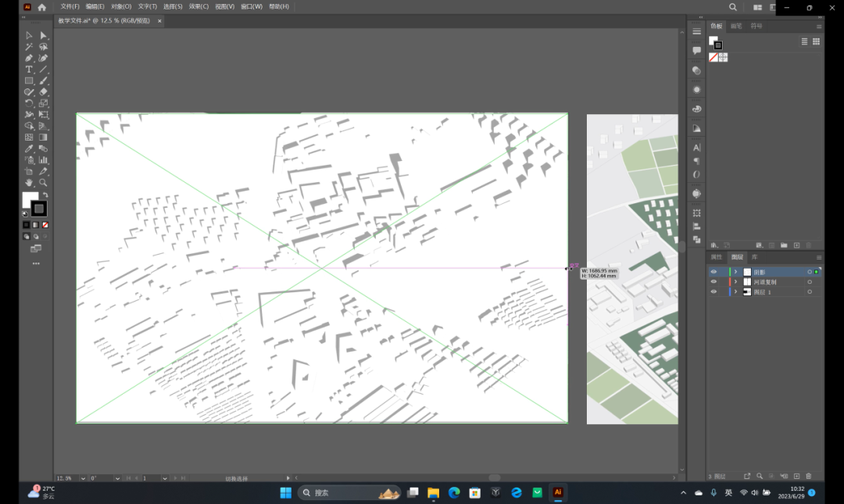This screenshot has width=844, height=504.
Task: Select the Free Transform tool
Action: (44, 115)
